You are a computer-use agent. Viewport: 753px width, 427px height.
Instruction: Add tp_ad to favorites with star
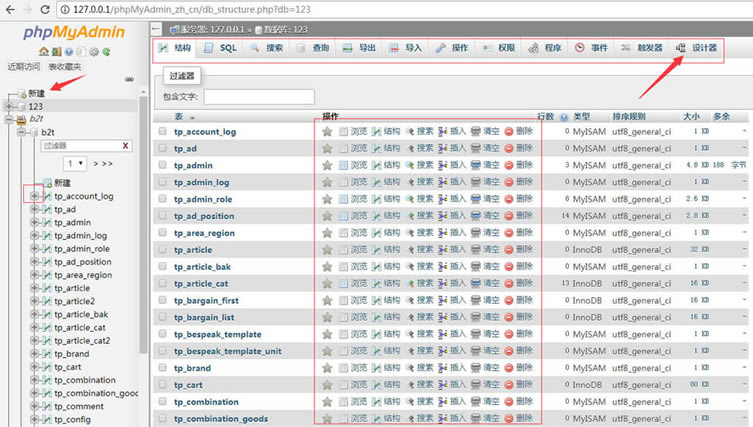(x=327, y=148)
